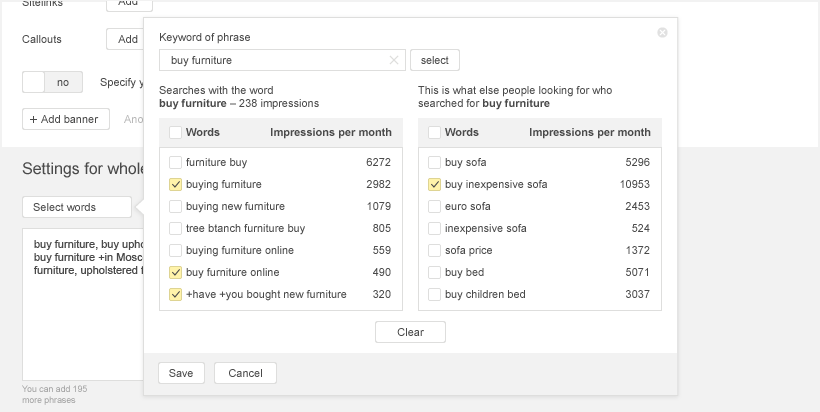Toggle the 'no' switch

[x=52, y=82]
